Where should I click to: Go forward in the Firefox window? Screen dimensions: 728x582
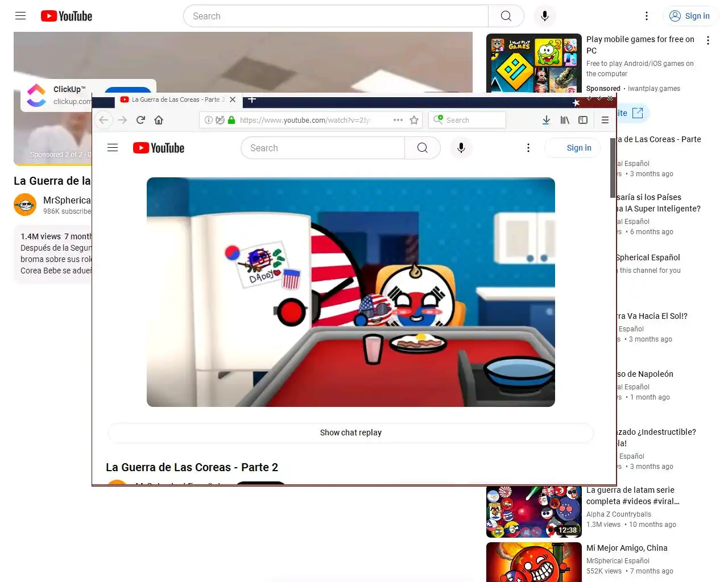122,120
